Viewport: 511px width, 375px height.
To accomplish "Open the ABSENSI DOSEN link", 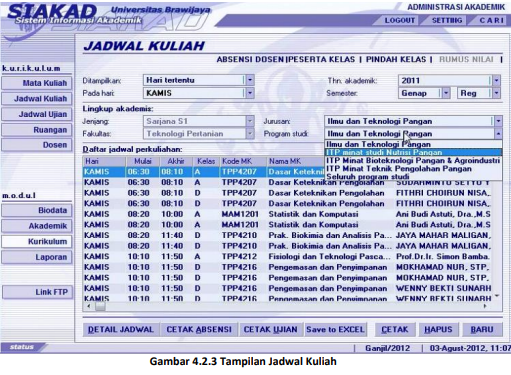I will 250,60.
